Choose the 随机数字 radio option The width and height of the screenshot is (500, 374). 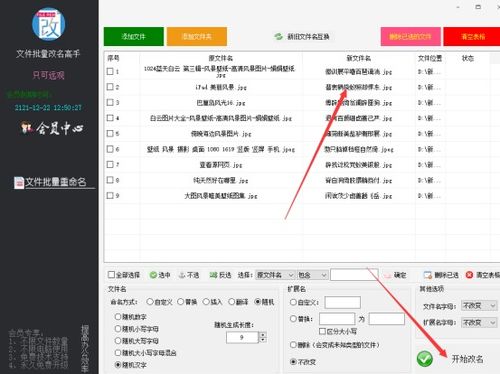118,317
